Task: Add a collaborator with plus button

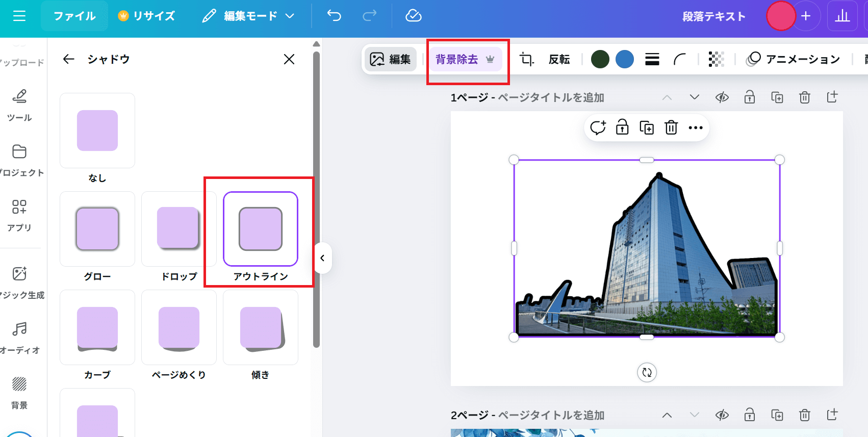Action: click(806, 16)
